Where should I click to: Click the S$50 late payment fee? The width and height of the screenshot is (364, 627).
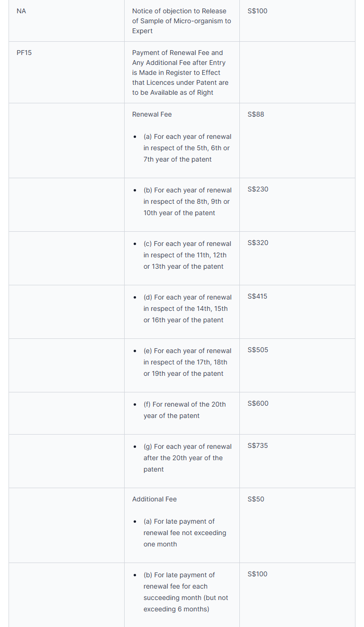pyautogui.click(x=256, y=499)
